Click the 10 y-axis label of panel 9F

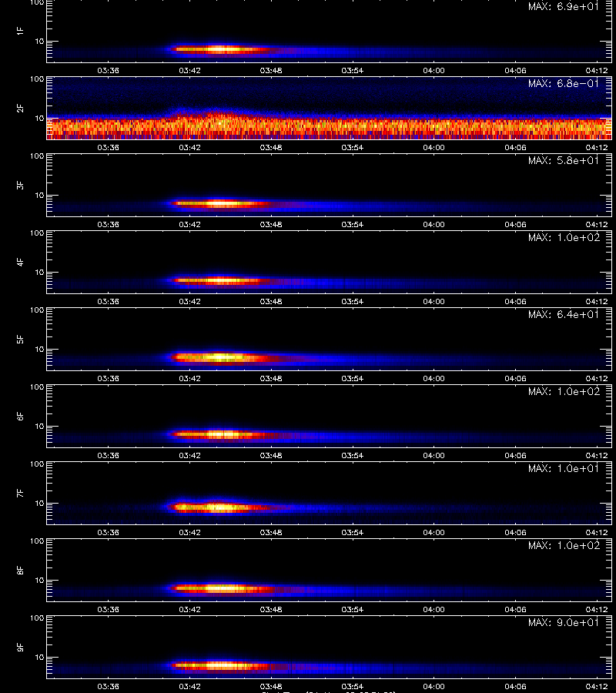click(39, 658)
